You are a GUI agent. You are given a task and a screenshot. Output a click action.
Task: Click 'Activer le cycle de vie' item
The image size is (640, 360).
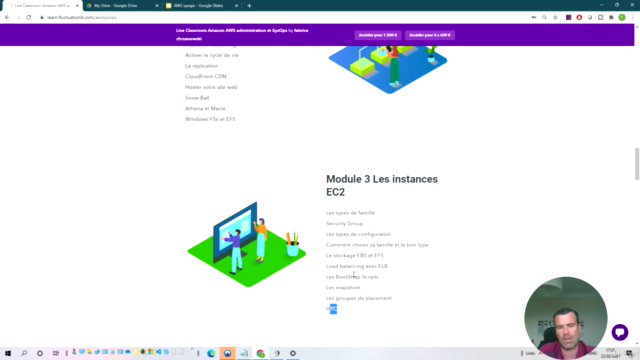(211, 55)
